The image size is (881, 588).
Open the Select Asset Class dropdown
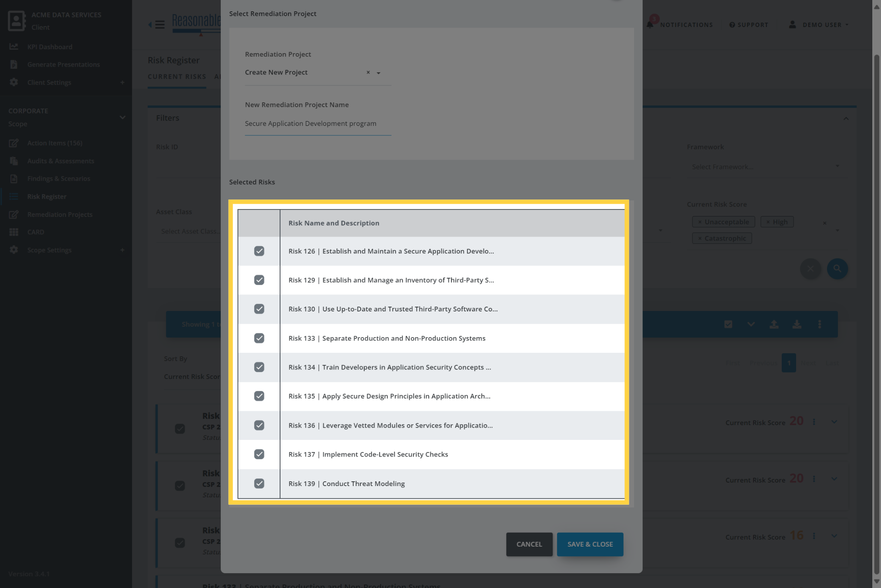click(189, 231)
